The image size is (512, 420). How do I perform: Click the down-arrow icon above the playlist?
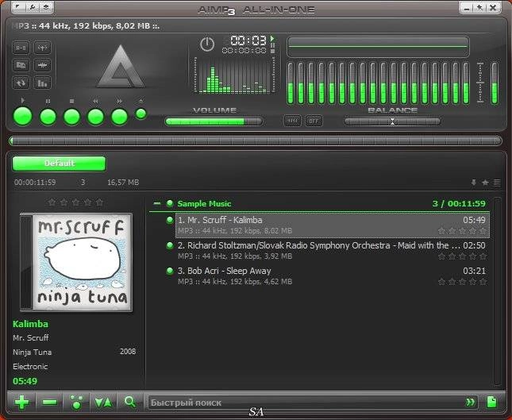[473, 183]
